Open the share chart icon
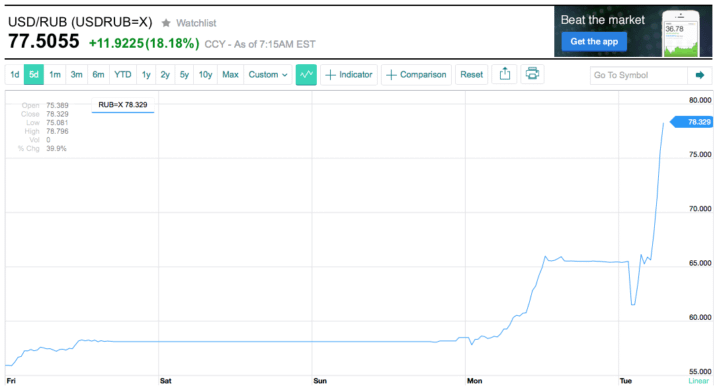721x390 pixels. coord(505,74)
